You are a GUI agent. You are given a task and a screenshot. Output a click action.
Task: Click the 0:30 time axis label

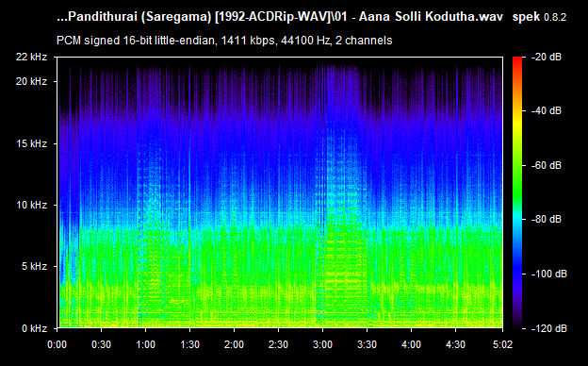point(101,344)
